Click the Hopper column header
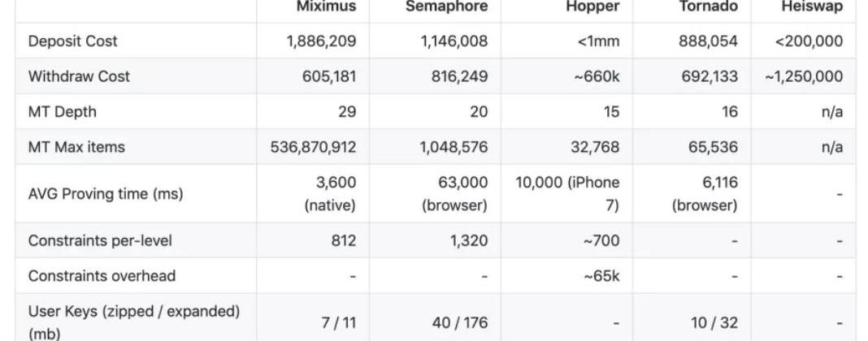The height and width of the screenshot is (341, 868). (x=592, y=6)
